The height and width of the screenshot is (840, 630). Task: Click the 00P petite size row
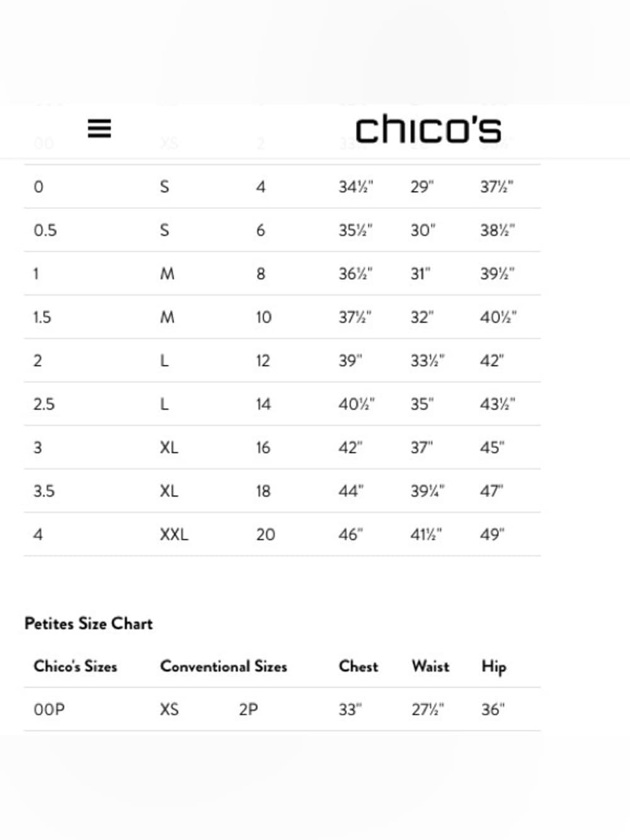coord(282,710)
